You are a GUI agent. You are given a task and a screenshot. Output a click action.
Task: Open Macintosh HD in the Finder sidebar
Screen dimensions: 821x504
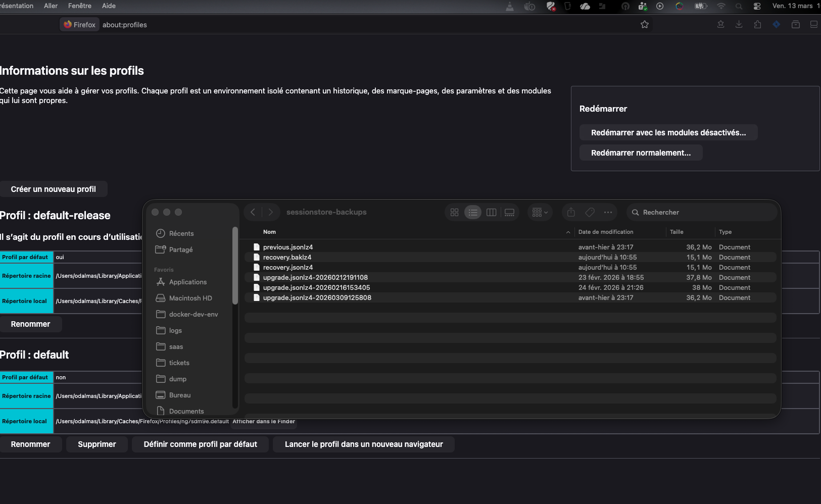[191, 298]
